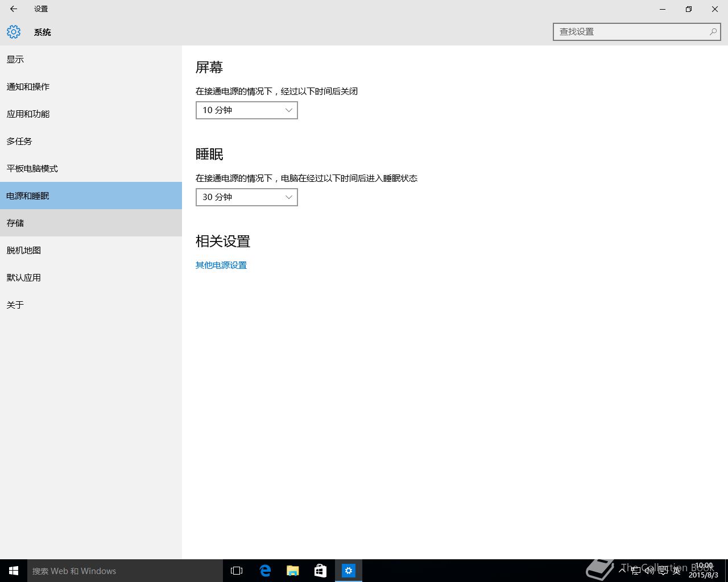Open the network tray icon

click(x=636, y=571)
